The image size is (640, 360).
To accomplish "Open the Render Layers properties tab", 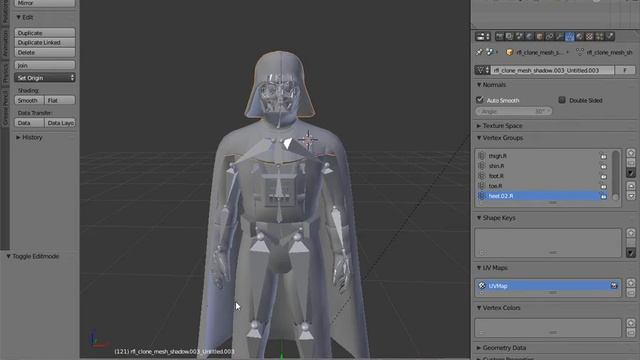I will 509,37.
